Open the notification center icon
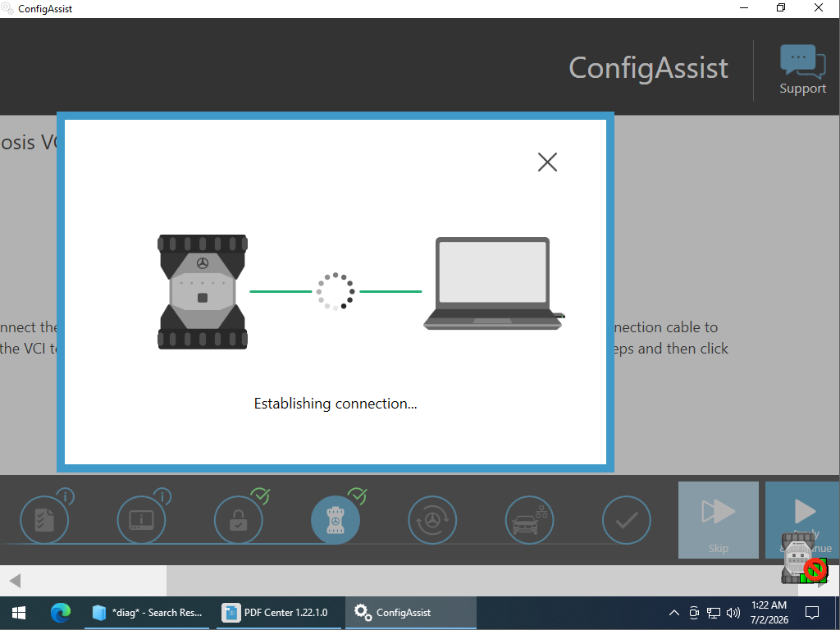The height and width of the screenshot is (630, 840). [812, 613]
